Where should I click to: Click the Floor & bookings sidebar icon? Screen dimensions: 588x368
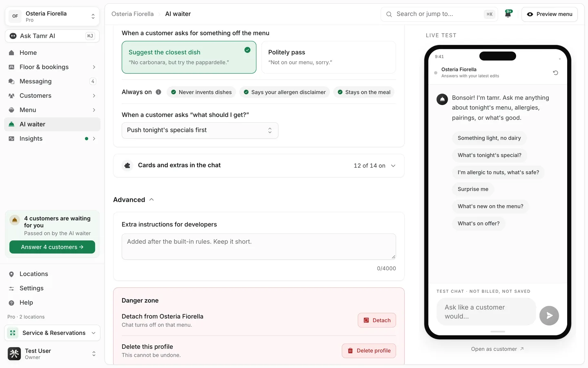(11, 67)
